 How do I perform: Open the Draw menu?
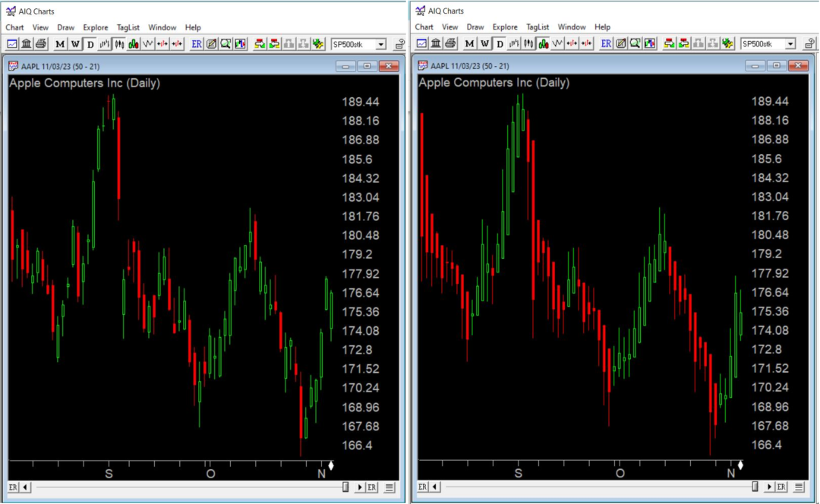click(66, 27)
